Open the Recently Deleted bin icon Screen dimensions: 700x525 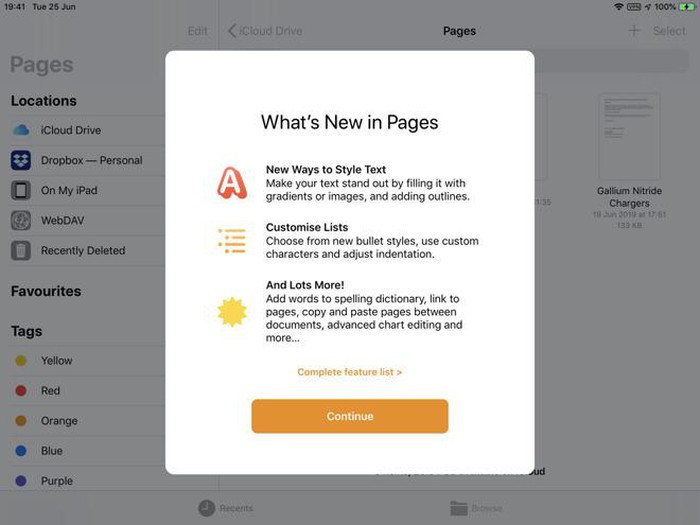click(x=21, y=250)
